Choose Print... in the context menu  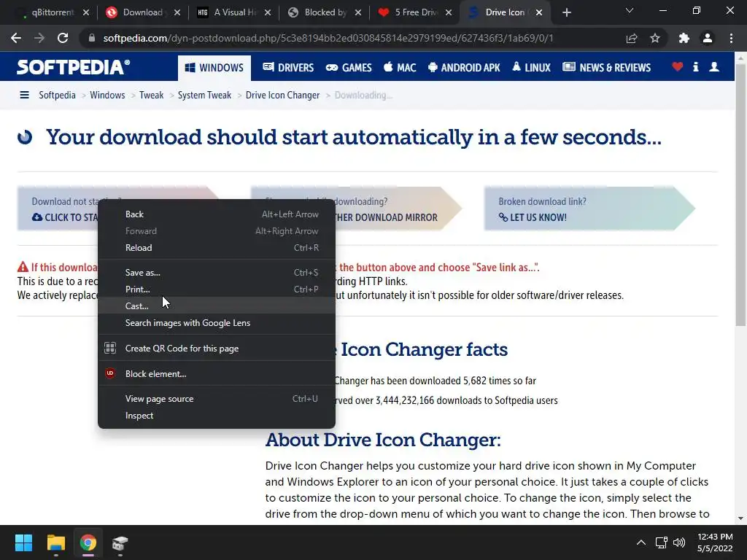point(216,289)
